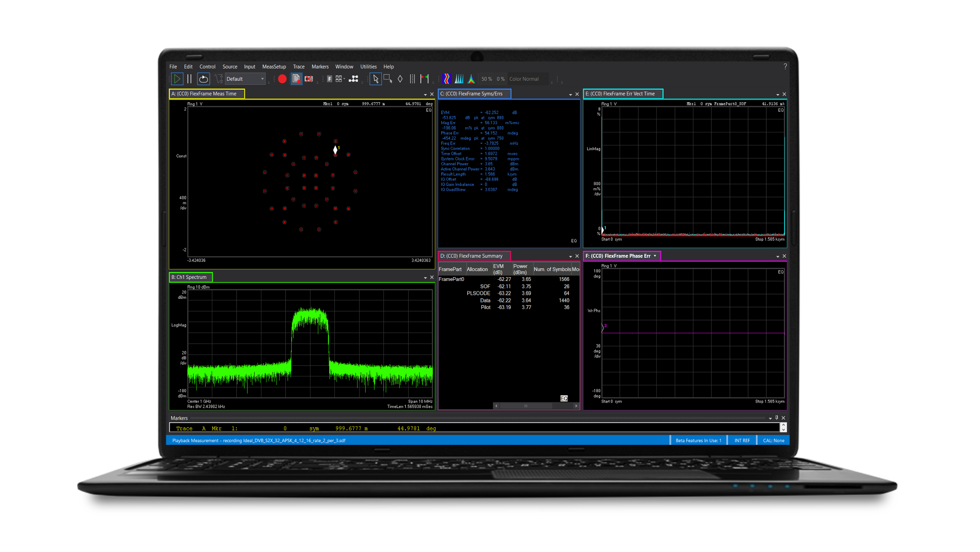Start playback with the green Play icon
Viewport: 980px width, 552px height.
(177, 79)
